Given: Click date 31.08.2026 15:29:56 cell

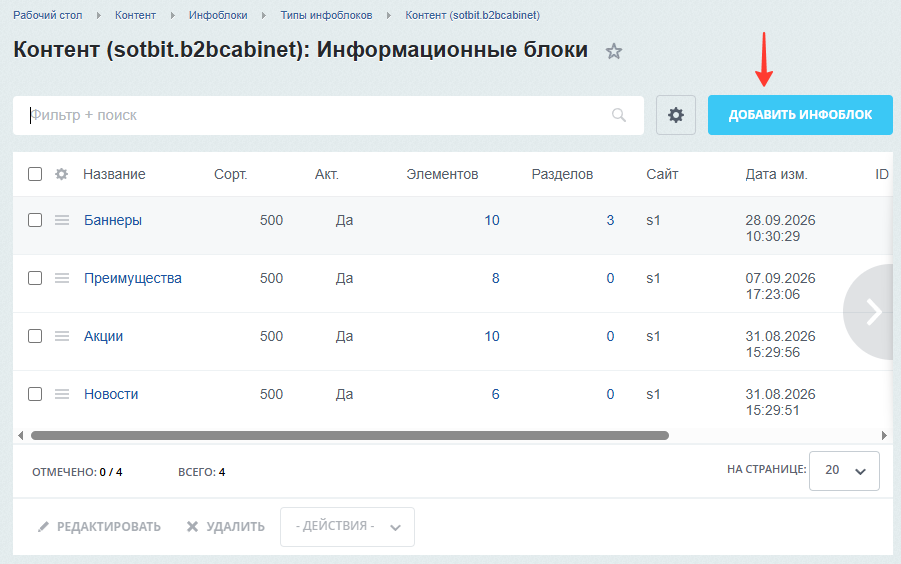Looking at the screenshot, I should pyautogui.click(x=780, y=344).
